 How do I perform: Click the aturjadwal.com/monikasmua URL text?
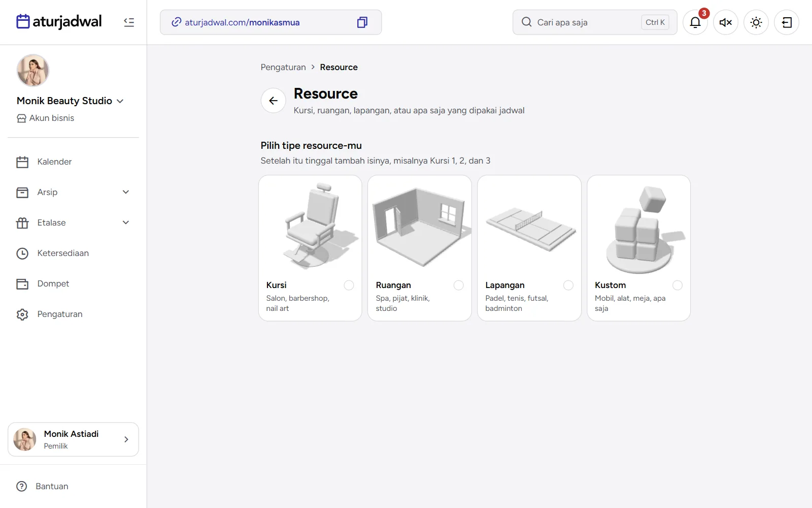pyautogui.click(x=242, y=22)
